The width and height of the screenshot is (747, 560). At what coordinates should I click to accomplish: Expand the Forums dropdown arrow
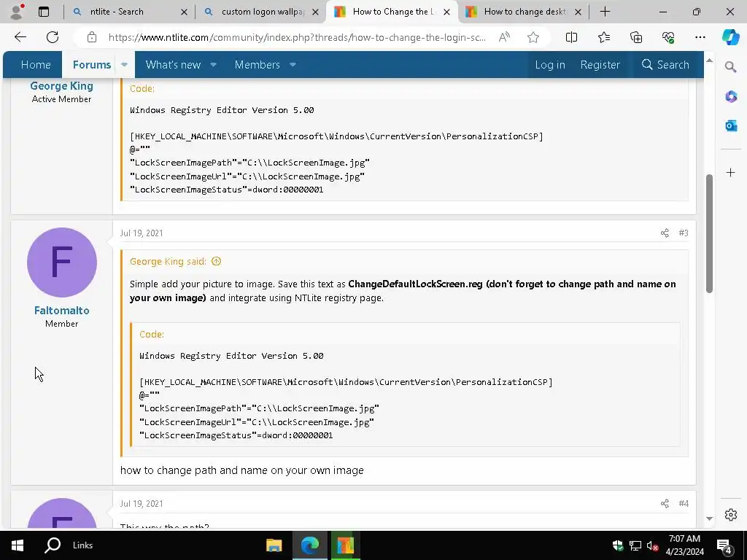pos(124,64)
